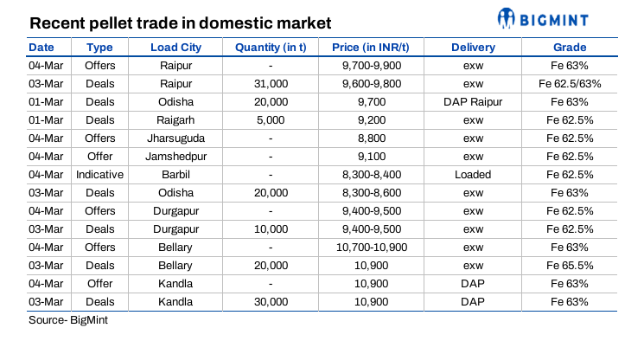Select the Fe 62.5/63% grade cell
644x341 pixels.
[x=570, y=84]
